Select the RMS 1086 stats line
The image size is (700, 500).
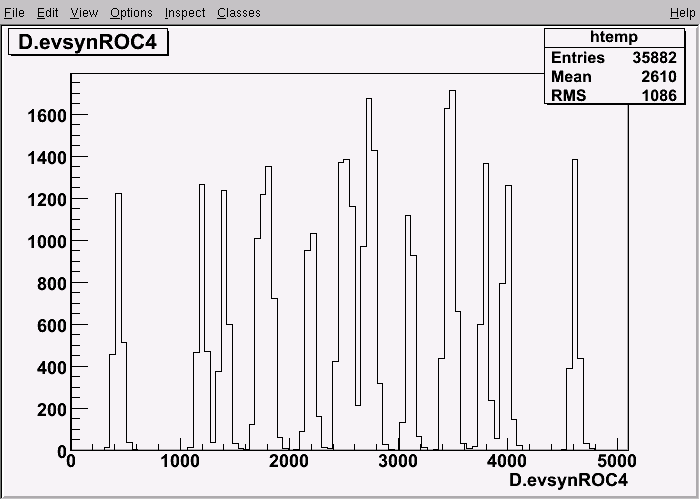(x=614, y=95)
